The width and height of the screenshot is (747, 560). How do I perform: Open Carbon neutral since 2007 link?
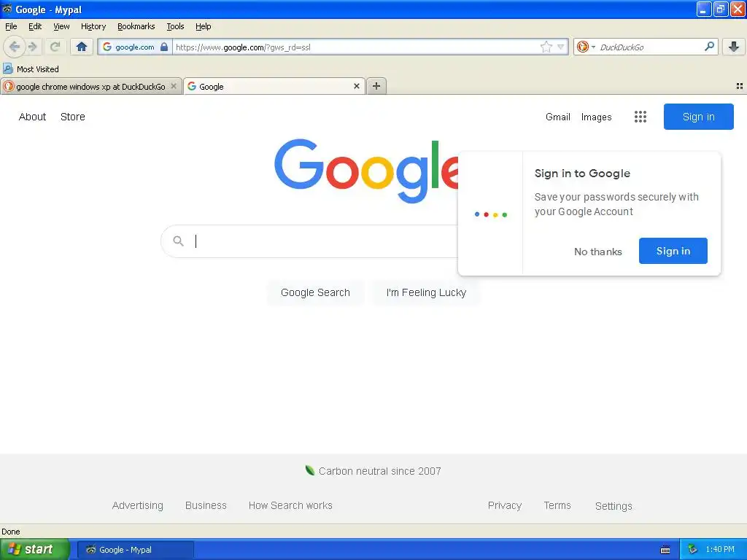point(379,471)
